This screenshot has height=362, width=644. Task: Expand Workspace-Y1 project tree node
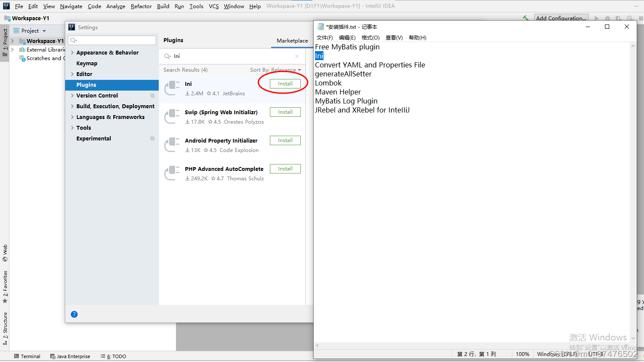coord(12,41)
